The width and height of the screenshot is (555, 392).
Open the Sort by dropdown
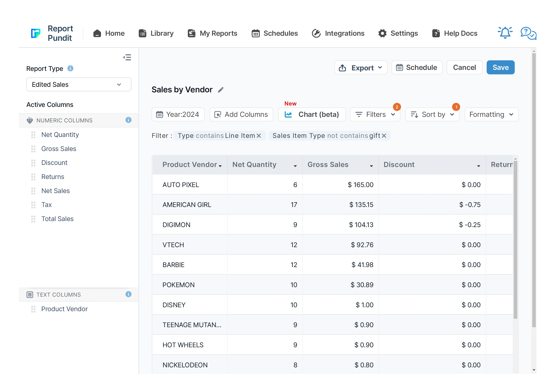pos(432,114)
